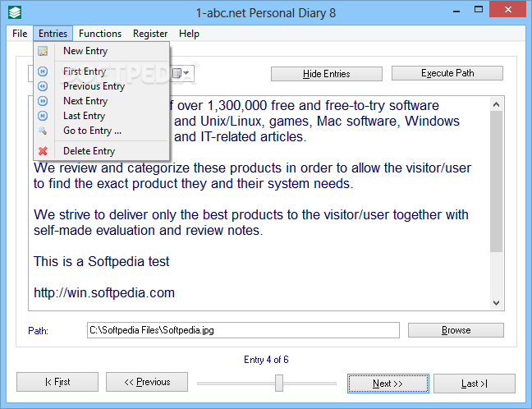The width and height of the screenshot is (532, 409).
Task: Close the open Entries menu
Action: click(53, 34)
